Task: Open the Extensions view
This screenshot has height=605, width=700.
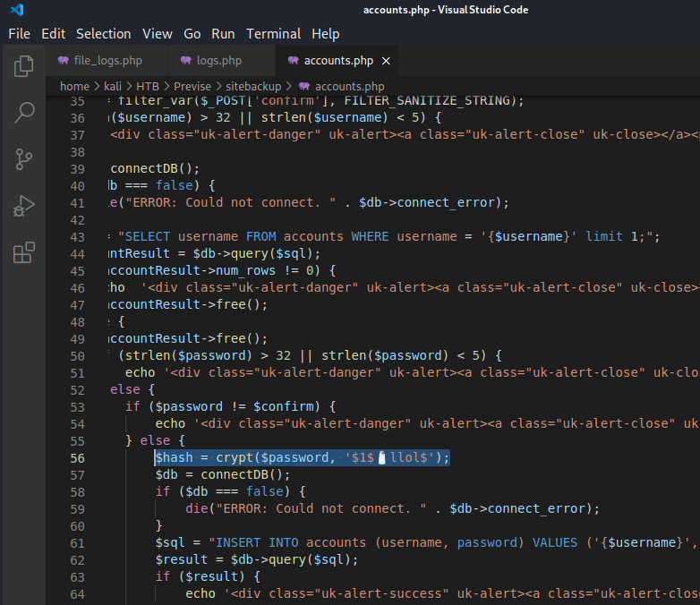Action: pos(24,253)
